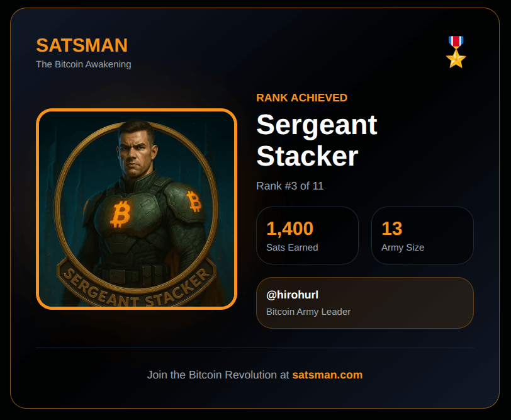The image size is (511, 420).
Task: Click the Bitcoin symbol on the shoulder plate
Action: pos(194,201)
